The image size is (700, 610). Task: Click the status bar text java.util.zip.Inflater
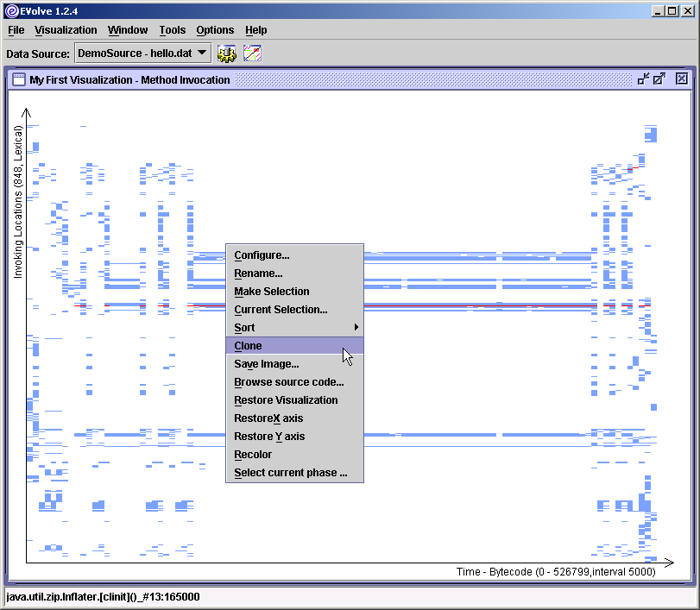[x=103, y=596]
